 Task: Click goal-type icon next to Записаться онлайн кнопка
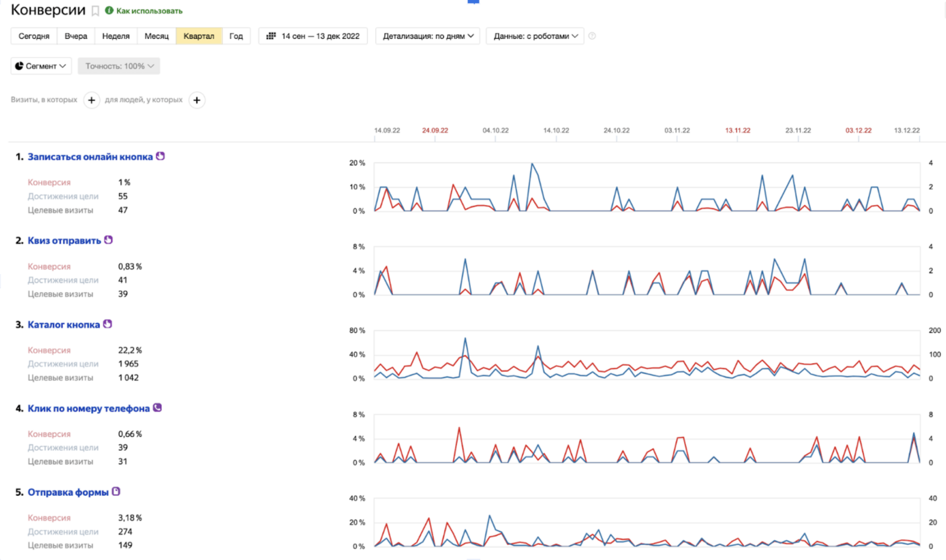[x=160, y=156]
